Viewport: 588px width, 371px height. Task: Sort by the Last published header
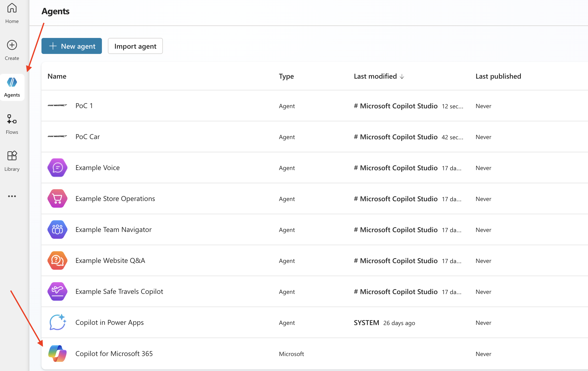click(x=498, y=76)
